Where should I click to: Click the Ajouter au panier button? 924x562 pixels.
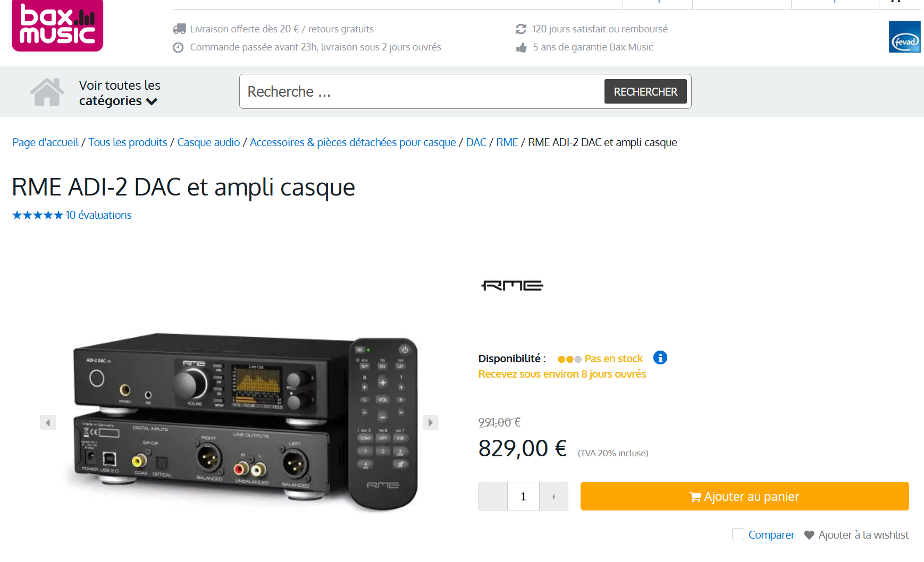744,496
